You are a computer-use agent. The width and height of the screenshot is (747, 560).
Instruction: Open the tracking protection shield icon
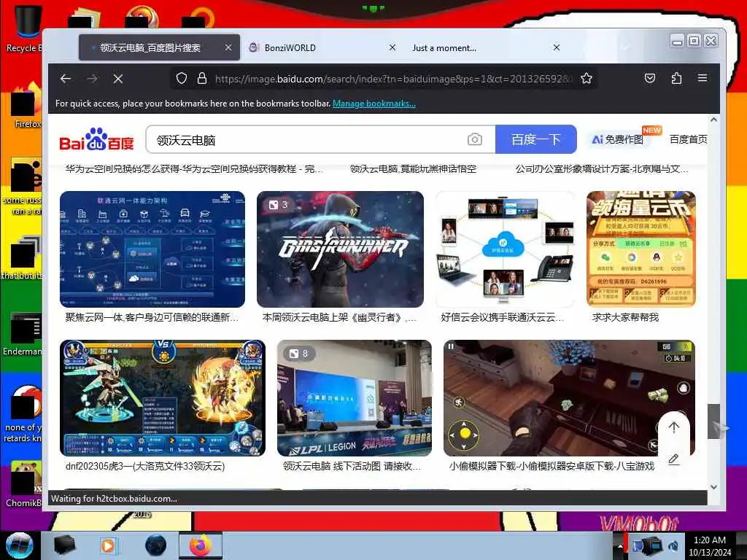pos(182,78)
